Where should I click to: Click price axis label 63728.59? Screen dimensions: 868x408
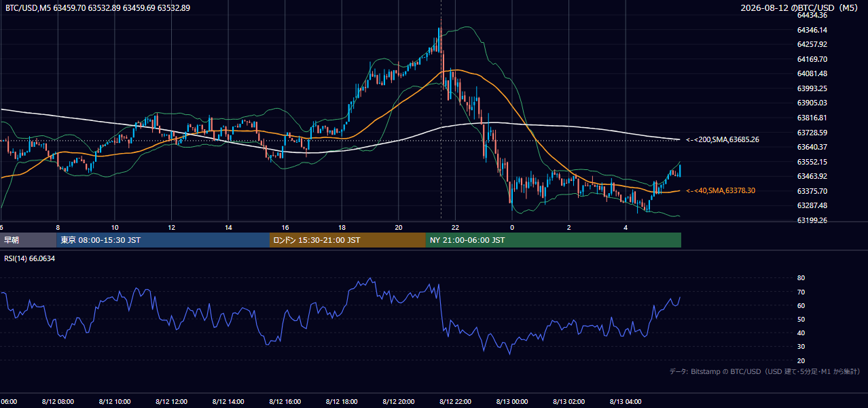[812, 133]
